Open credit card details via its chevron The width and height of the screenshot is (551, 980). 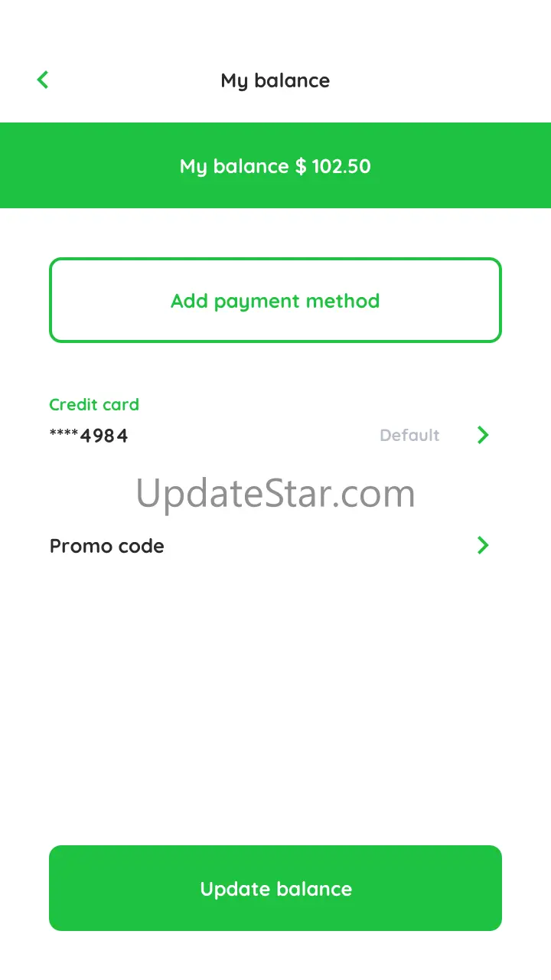[x=483, y=435]
